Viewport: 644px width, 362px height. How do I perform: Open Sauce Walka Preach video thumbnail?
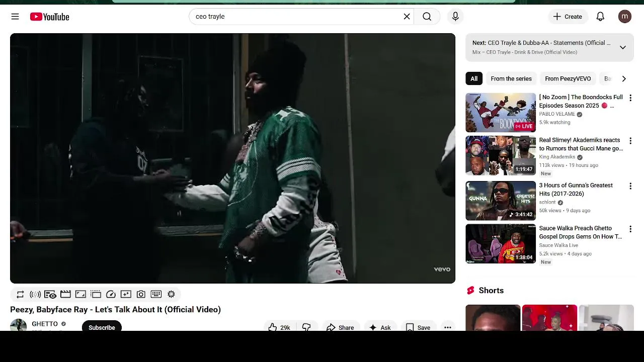coord(501,244)
